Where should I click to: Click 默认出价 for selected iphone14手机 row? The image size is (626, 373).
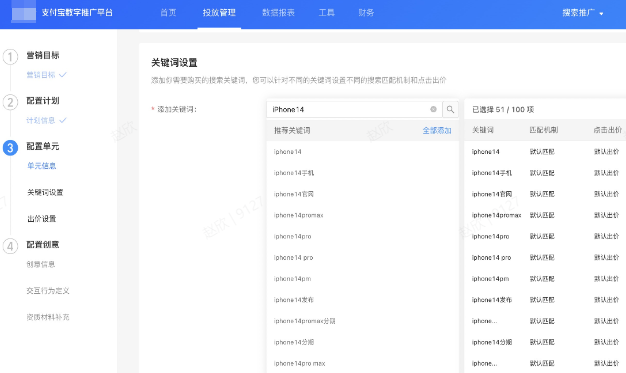pyautogui.click(x=606, y=173)
